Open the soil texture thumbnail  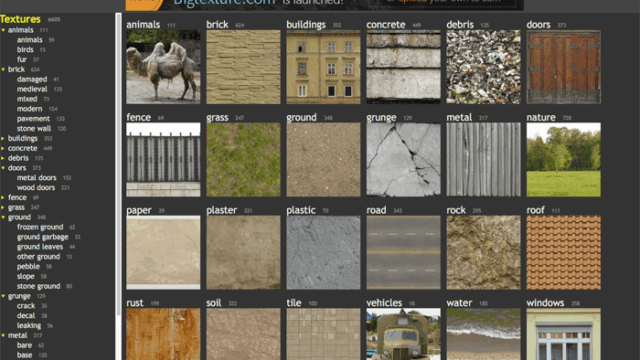243,334
